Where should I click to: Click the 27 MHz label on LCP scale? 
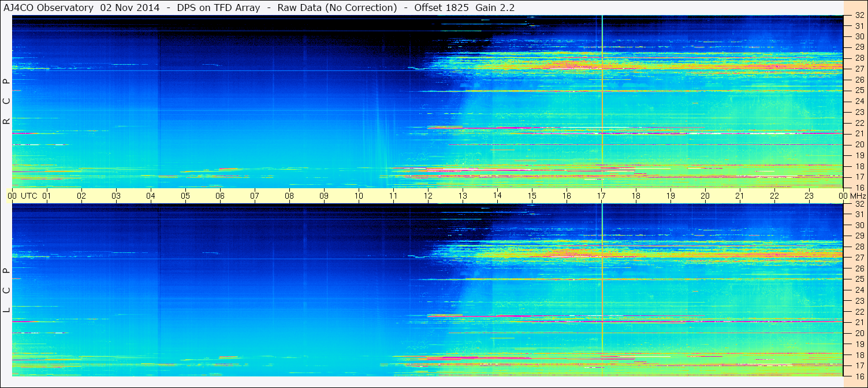(x=859, y=258)
